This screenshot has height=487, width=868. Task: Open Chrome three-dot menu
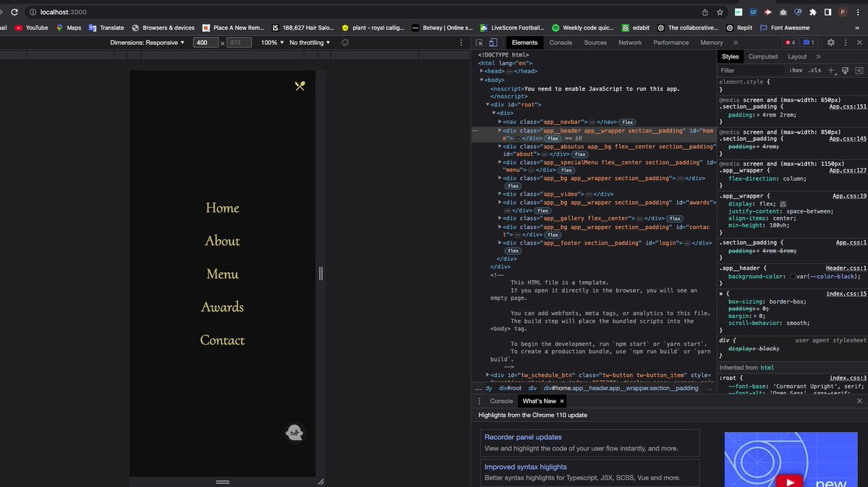pyautogui.click(x=858, y=12)
